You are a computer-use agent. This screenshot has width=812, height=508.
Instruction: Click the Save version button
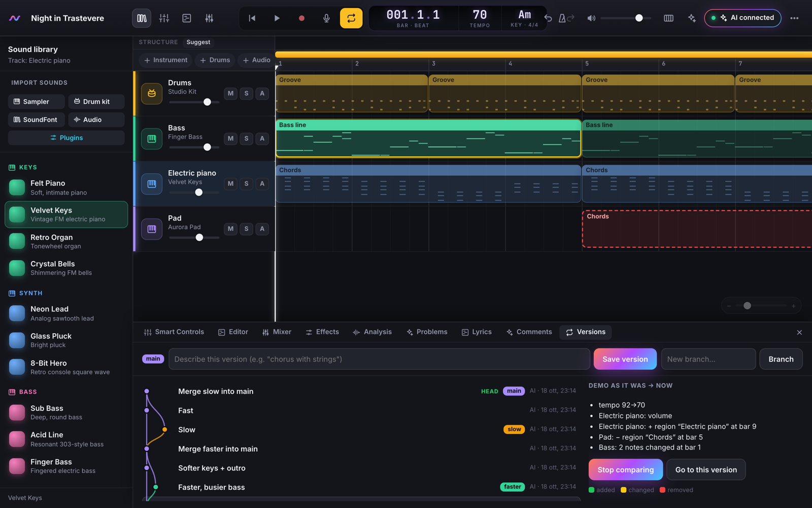click(625, 359)
